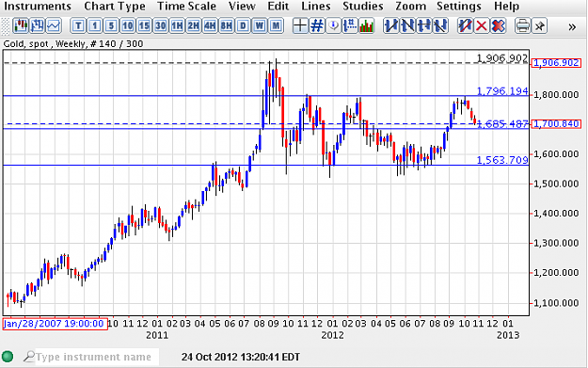Toggle the chart grid (#) icon
588x368 pixels.
pyautogui.click(x=317, y=26)
